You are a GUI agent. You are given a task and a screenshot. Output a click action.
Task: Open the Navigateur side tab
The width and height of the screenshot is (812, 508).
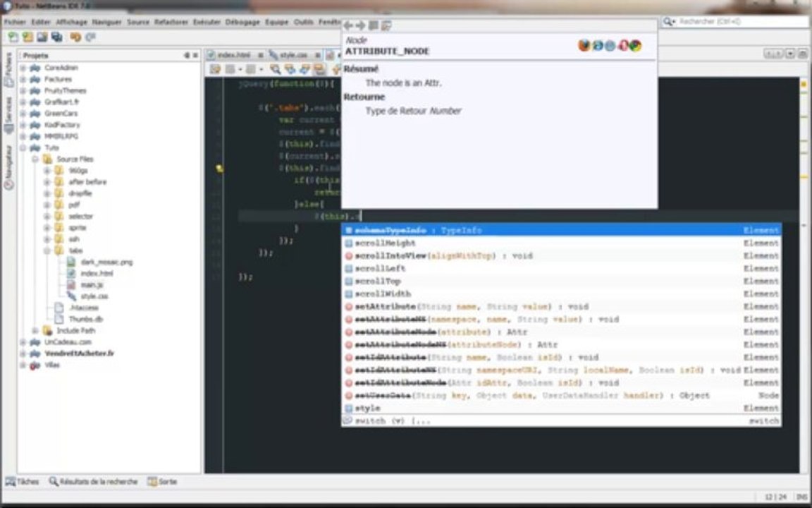8,167
